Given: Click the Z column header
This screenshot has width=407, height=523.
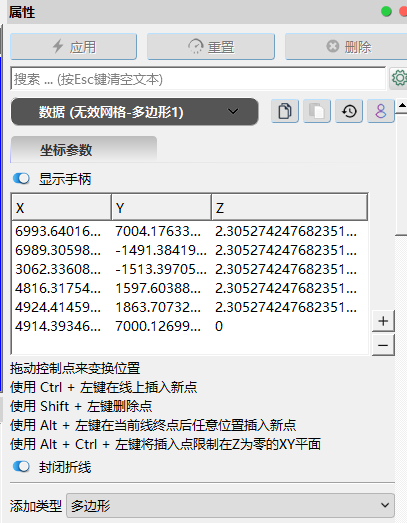Looking at the screenshot, I should point(289,207).
